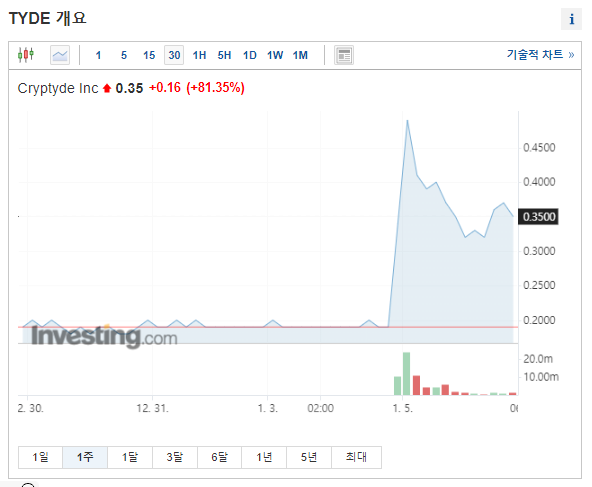Choose the 1일 time range
This screenshot has height=487, width=592.
[40, 457]
